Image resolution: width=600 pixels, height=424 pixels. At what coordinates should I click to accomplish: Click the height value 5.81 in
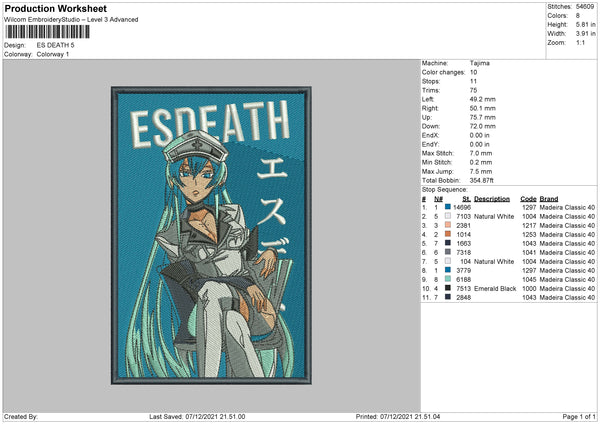tap(585, 24)
